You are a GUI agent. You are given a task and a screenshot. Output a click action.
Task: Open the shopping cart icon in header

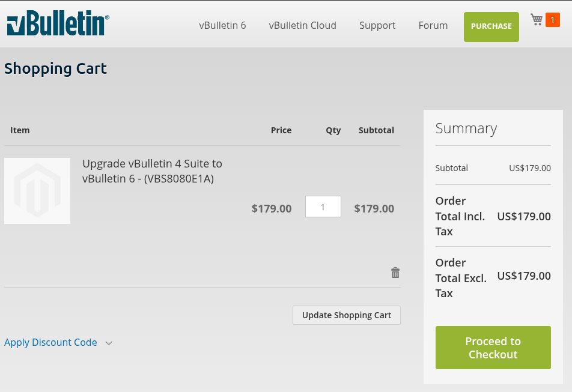tap(536, 20)
